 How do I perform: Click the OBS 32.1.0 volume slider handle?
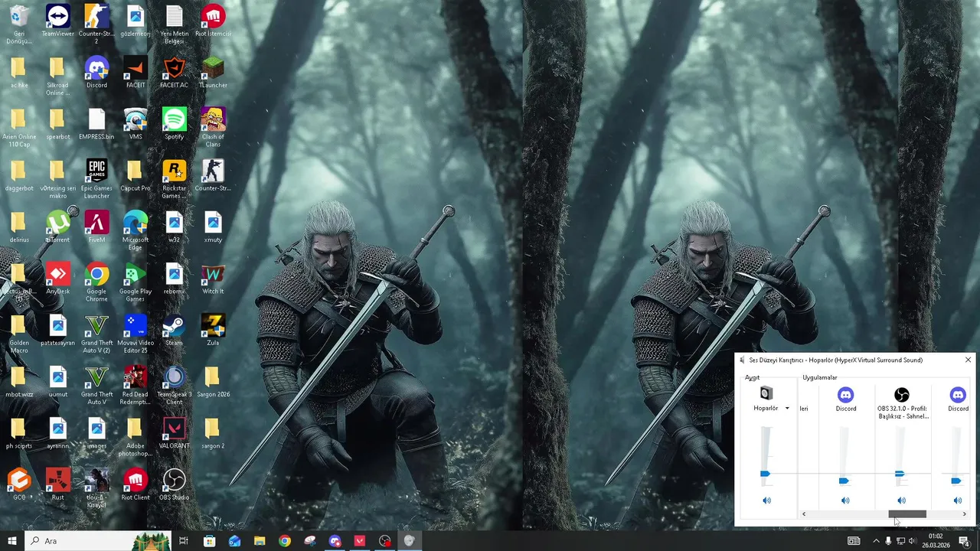click(x=900, y=474)
